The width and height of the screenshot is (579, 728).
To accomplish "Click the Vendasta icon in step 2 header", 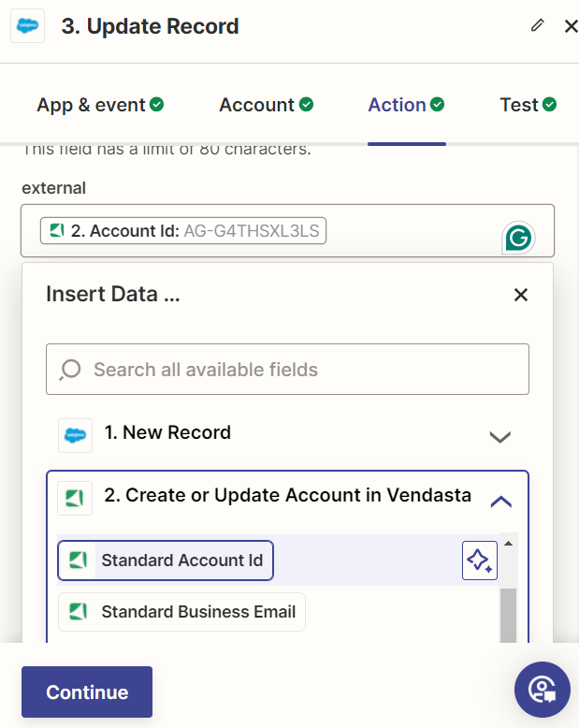I will (75, 499).
